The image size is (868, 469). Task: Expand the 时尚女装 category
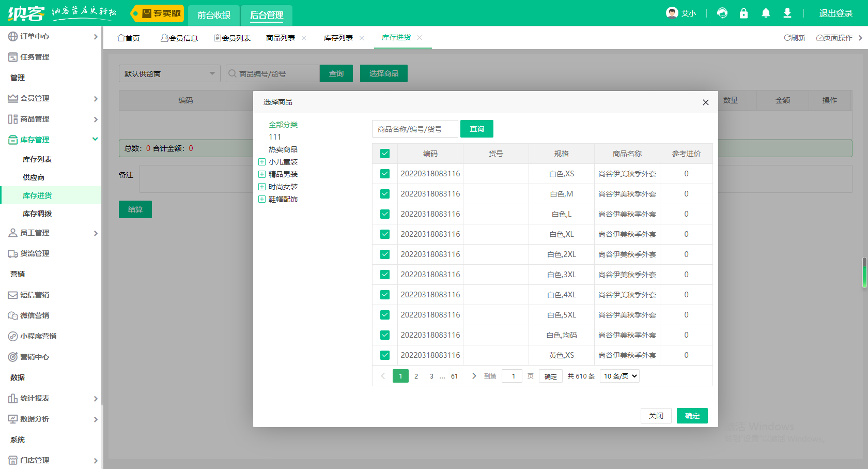262,187
